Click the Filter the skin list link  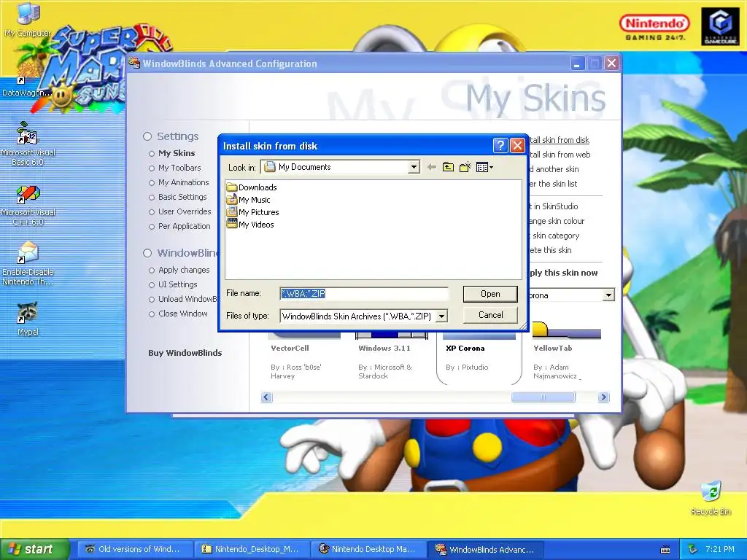pyautogui.click(x=553, y=184)
